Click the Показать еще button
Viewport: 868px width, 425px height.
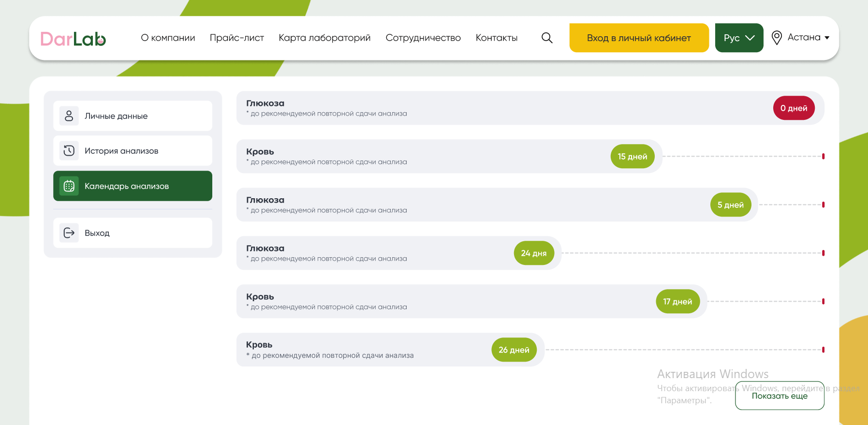point(780,396)
